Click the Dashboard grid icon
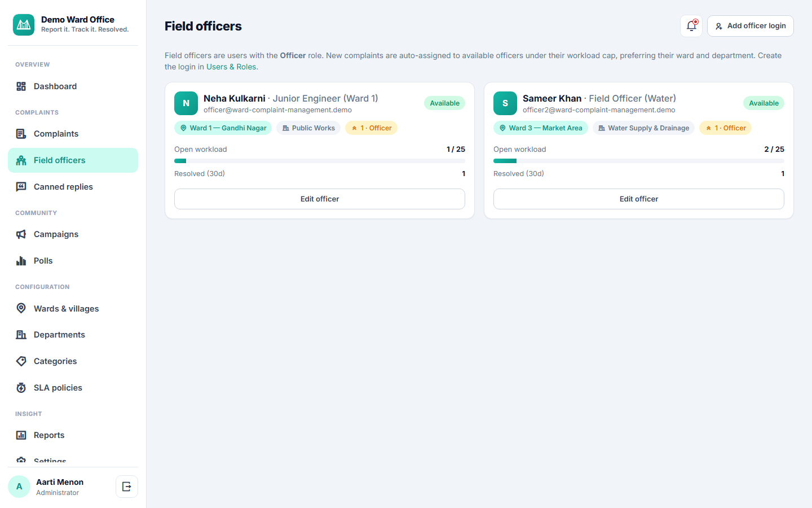The image size is (812, 508). 21,86
